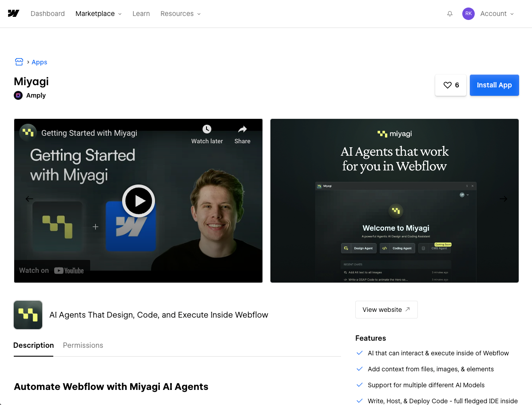The height and width of the screenshot is (405, 532).
Task: Click the marketplace store breadcrumb icon
Action: [19, 62]
